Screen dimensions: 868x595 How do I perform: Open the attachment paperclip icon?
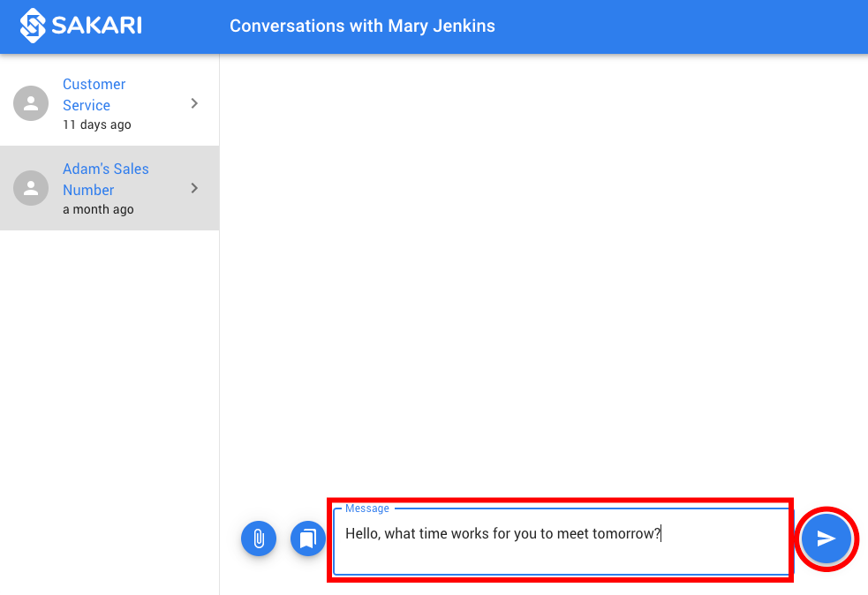(x=259, y=539)
